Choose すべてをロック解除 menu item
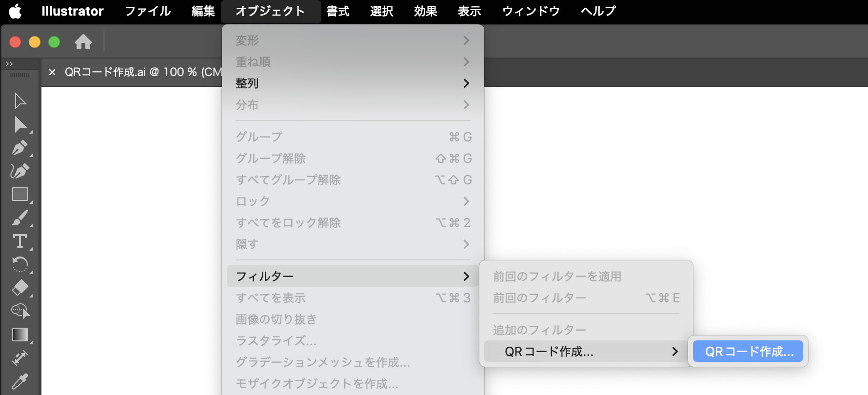868x395 pixels. pyautogui.click(x=353, y=223)
